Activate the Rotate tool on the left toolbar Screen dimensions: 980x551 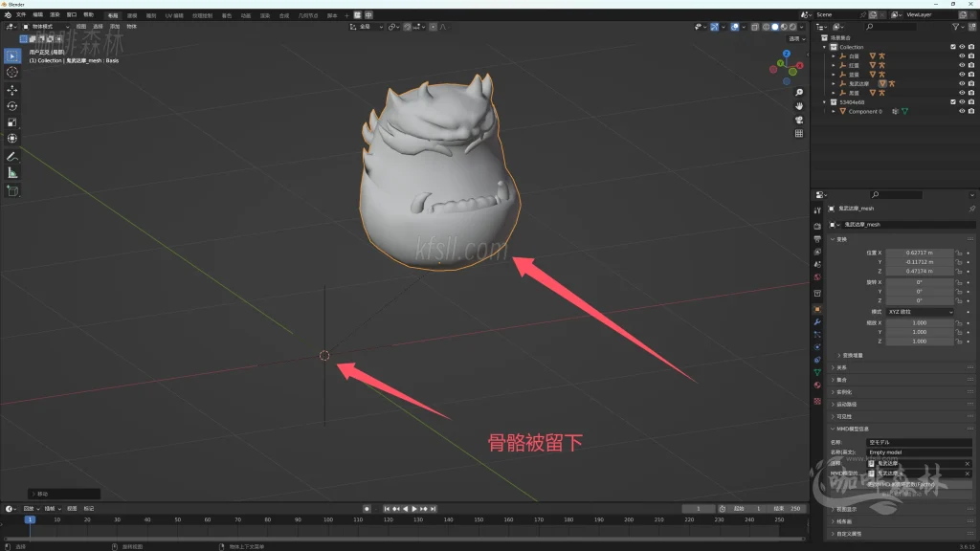pos(11,108)
